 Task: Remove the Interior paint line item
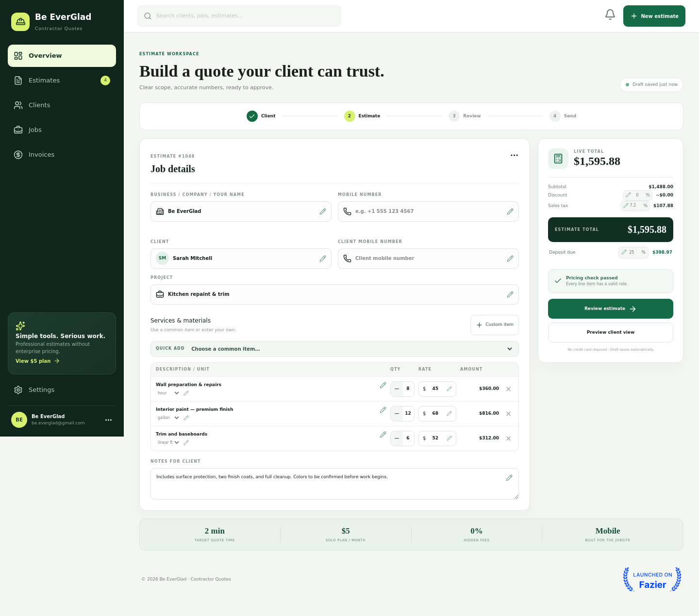tap(508, 414)
